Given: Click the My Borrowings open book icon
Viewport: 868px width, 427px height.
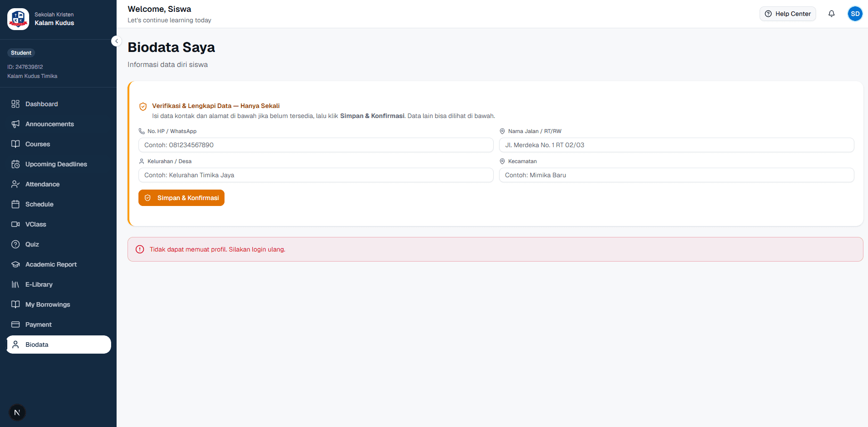Looking at the screenshot, I should pyautogui.click(x=15, y=304).
